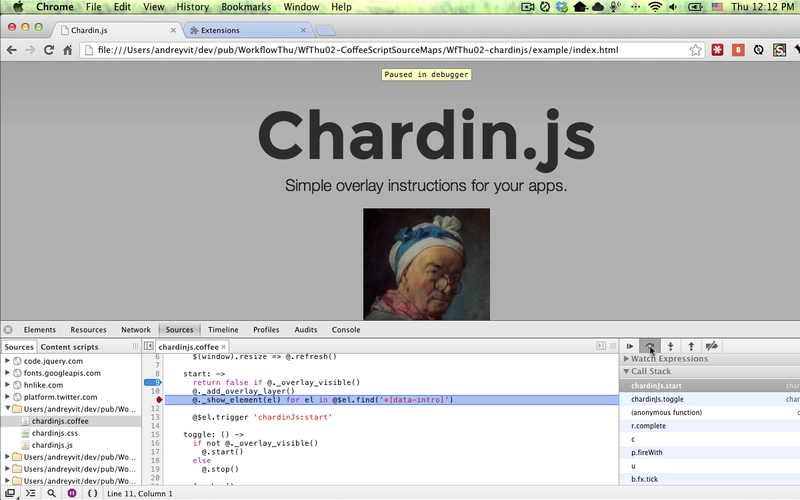This screenshot has height=500, width=800.
Task: Remove the breakpoint on line 11
Action: click(x=159, y=399)
